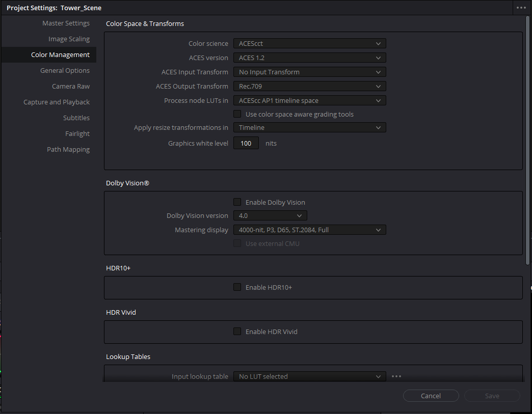Switch to the Master Settings section
This screenshot has width=532, height=414.
pyautogui.click(x=66, y=23)
